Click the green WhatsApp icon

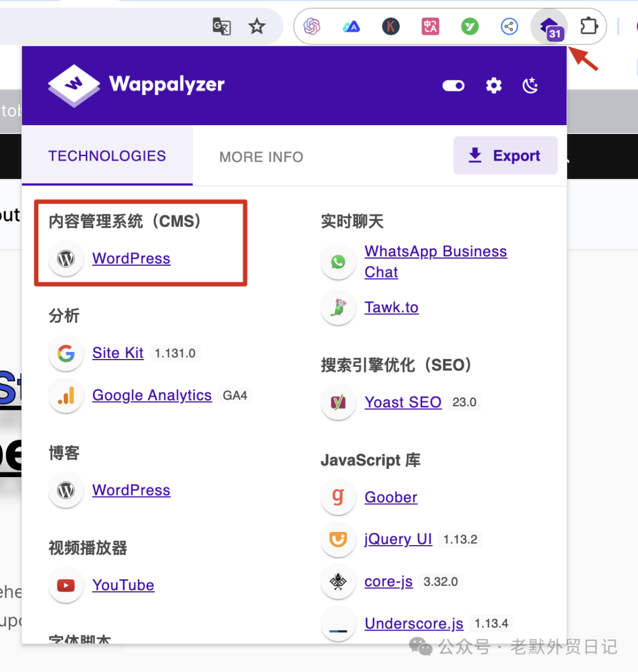click(x=338, y=262)
